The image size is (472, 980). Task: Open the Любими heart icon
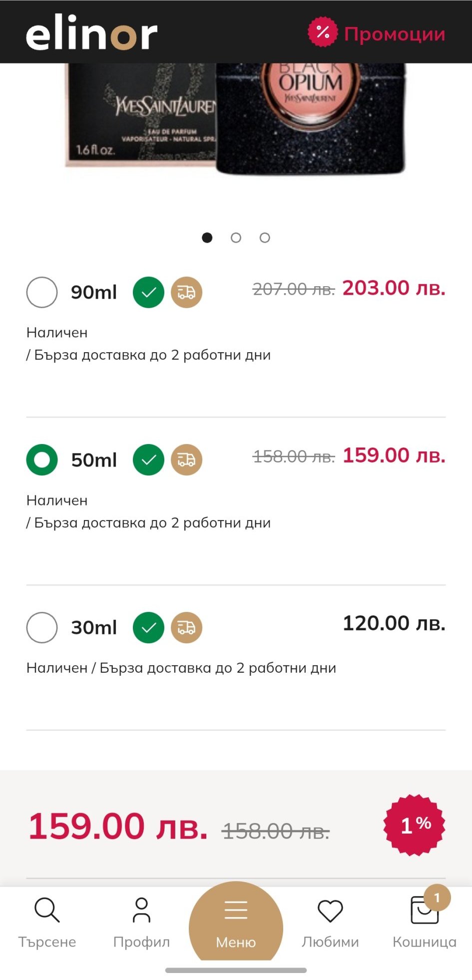point(330,911)
